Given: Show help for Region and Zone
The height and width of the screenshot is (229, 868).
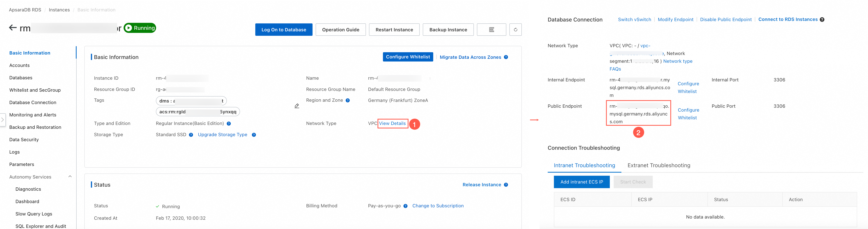Looking at the screenshot, I should point(348,100).
